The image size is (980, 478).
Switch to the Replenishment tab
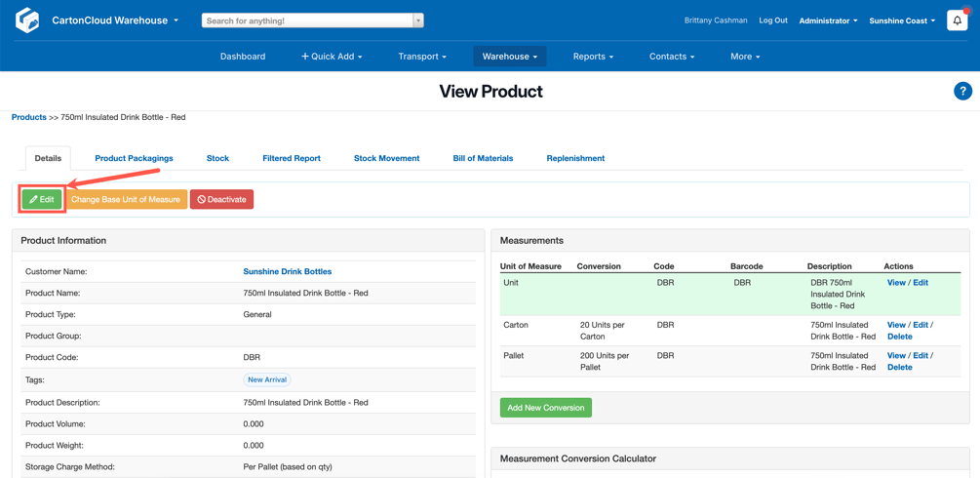[x=575, y=158]
